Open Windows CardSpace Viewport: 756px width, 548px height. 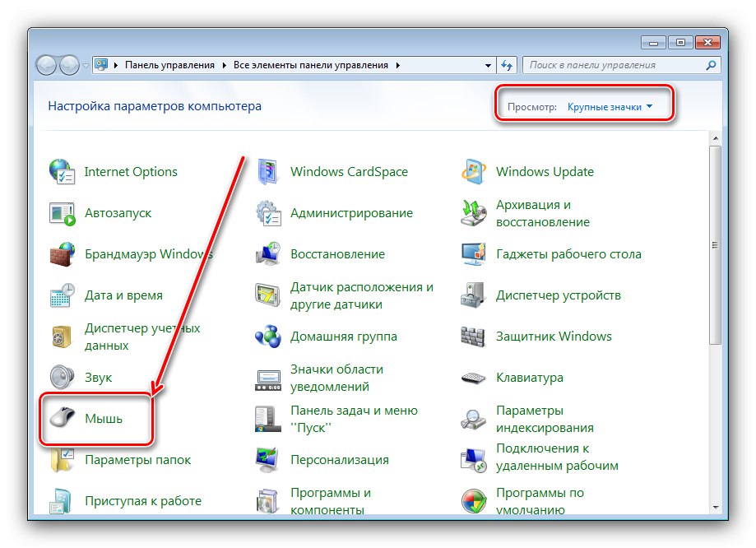click(x=349, y=171)
